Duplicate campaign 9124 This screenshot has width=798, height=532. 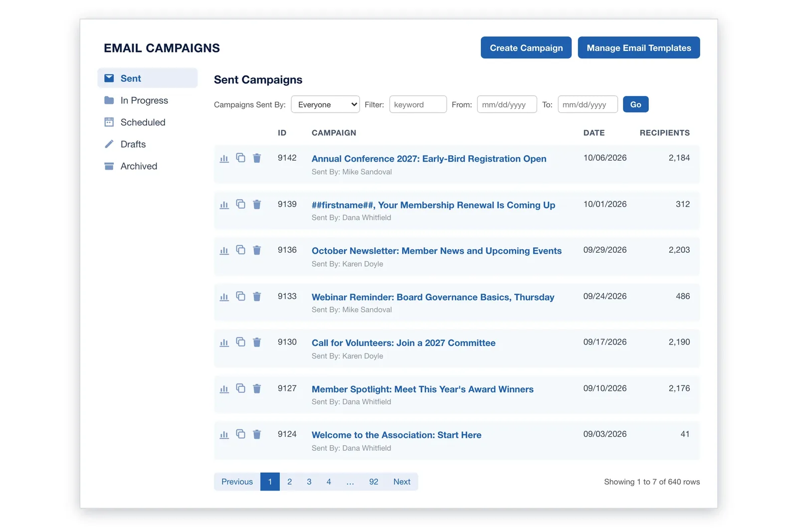[240, 434]
